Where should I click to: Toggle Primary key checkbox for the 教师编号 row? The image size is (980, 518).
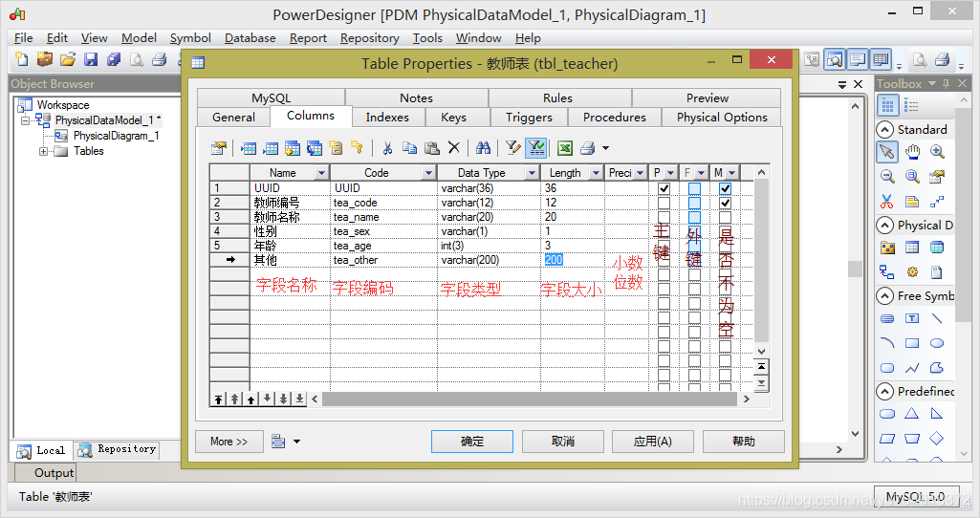[664, 203]
